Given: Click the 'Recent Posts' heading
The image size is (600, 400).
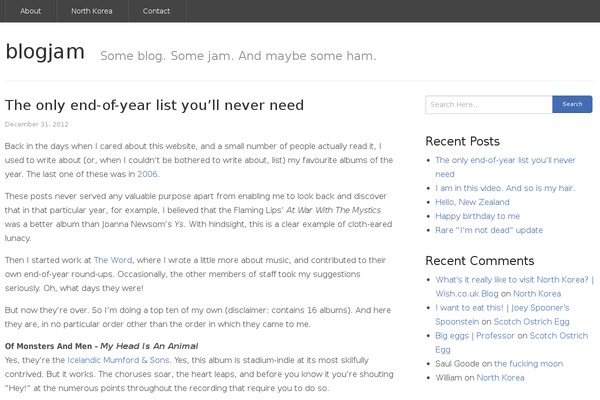Looking at the screenshot, I should 463,141.
